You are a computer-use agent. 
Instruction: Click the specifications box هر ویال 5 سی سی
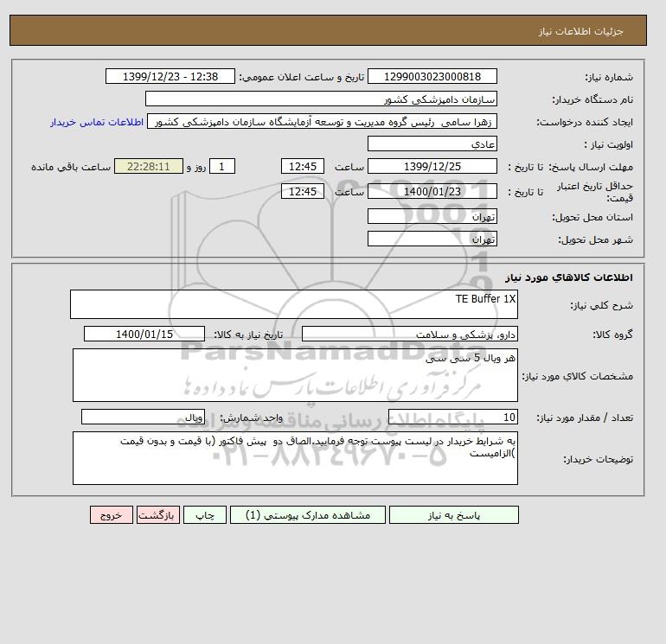(295, 375)
